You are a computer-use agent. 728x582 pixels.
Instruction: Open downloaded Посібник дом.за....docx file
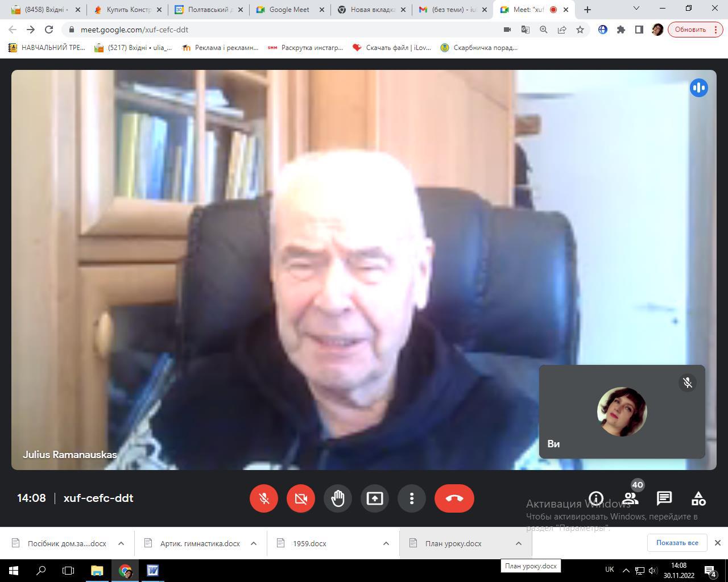[x=59, y=543]
